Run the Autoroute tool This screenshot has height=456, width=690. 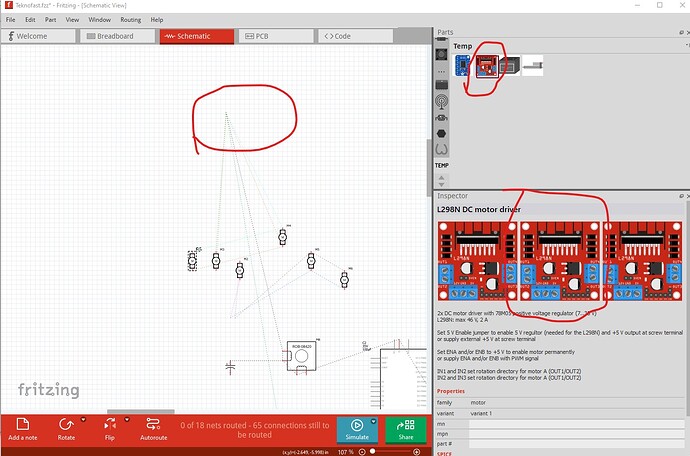coord(154,429)
